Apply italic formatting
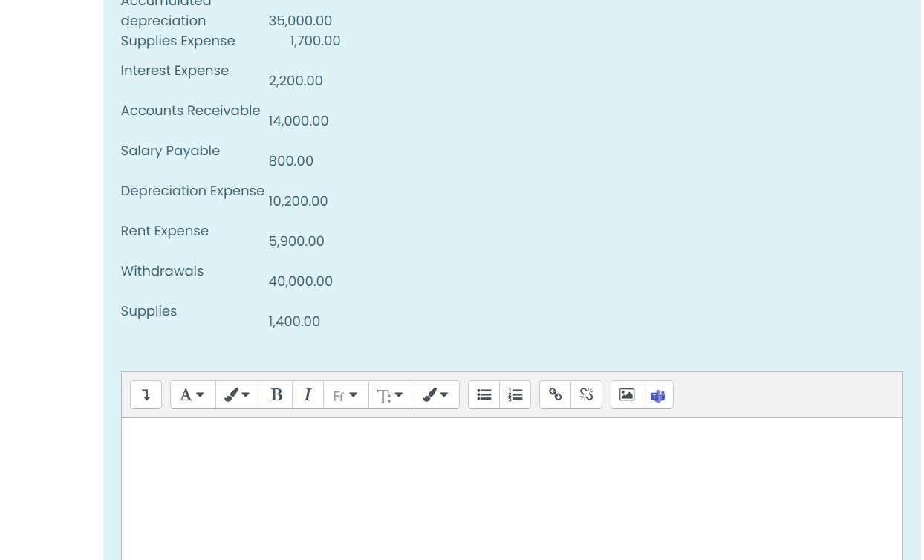The height and width of the screenshot is (560, 924). pyautogui.click(x=308, y=394)
